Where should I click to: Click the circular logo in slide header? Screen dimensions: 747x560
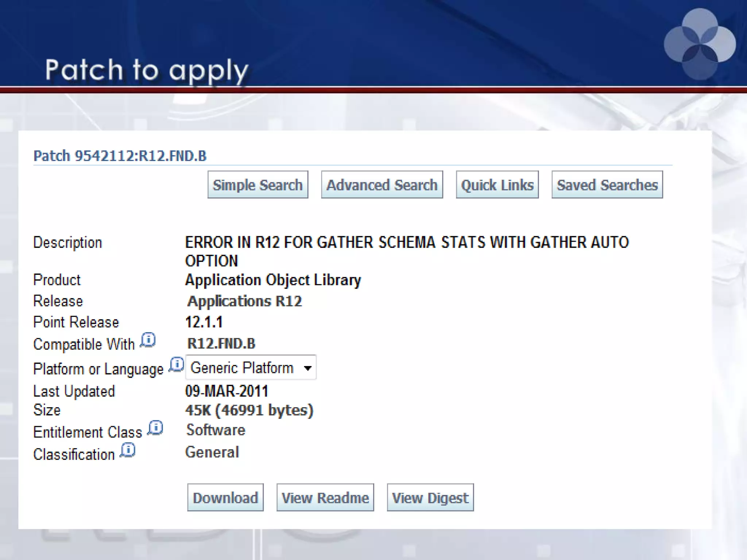tap(700, 44)
